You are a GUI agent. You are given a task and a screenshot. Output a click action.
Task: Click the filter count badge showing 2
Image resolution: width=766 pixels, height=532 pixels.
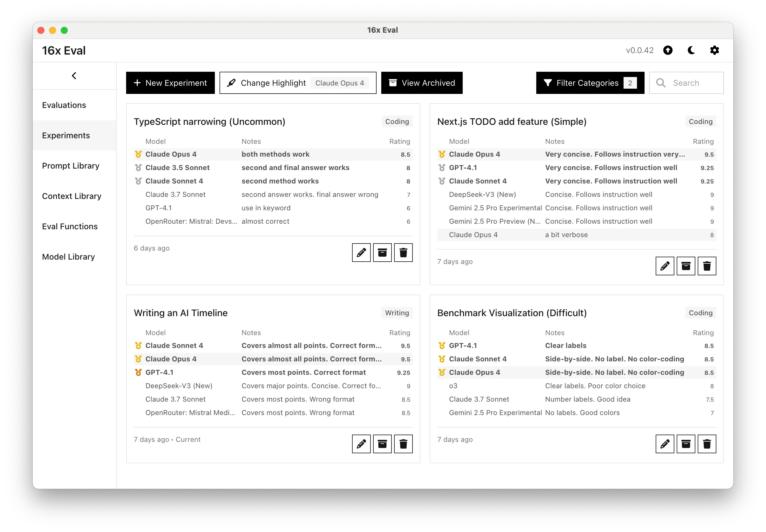click(x=630, y=83)
